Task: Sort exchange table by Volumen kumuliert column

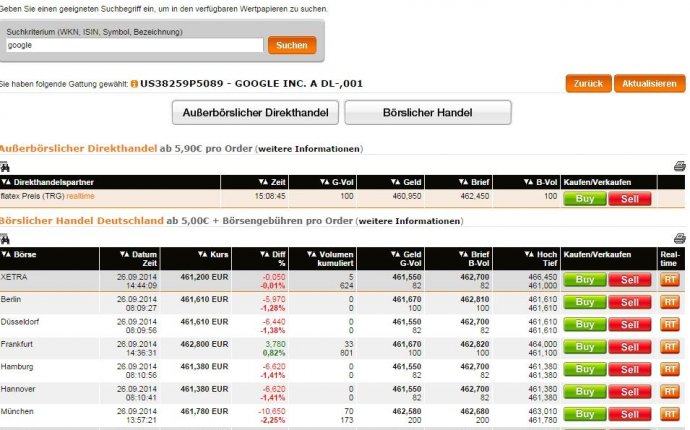Action: tap(330, 259)
